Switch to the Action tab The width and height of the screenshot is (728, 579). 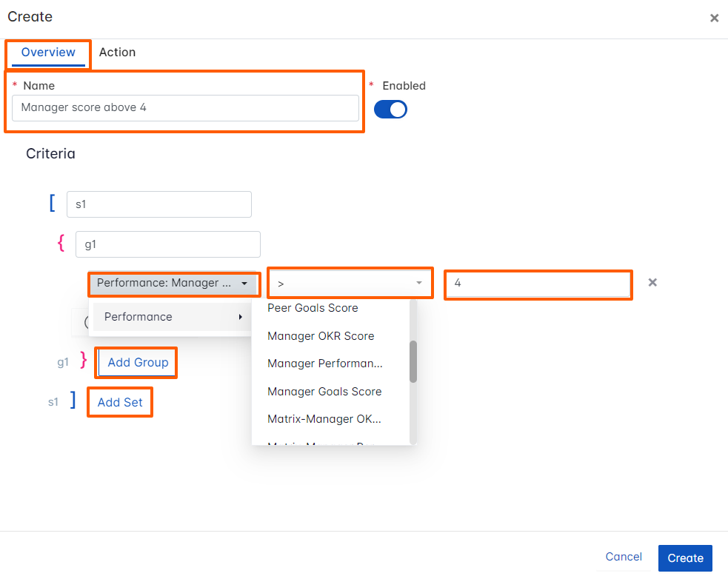coord(117,52)
